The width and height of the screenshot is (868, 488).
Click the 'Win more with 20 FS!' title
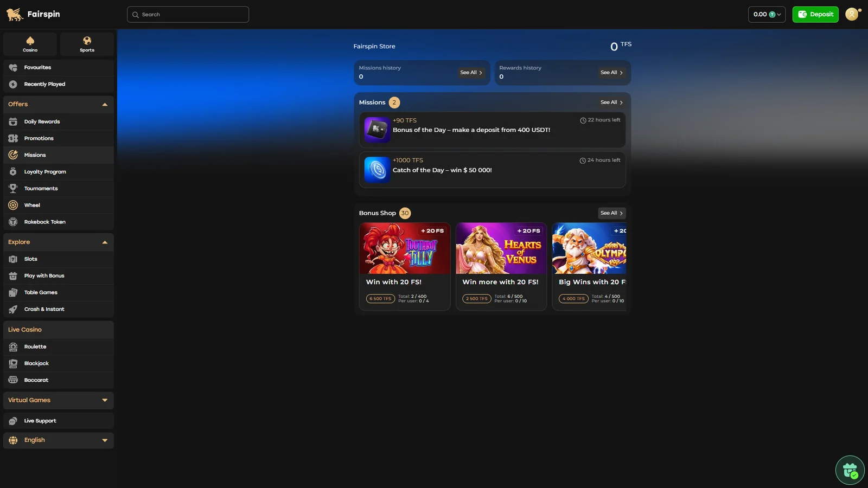pyautogui.click(x=500, y=282)
